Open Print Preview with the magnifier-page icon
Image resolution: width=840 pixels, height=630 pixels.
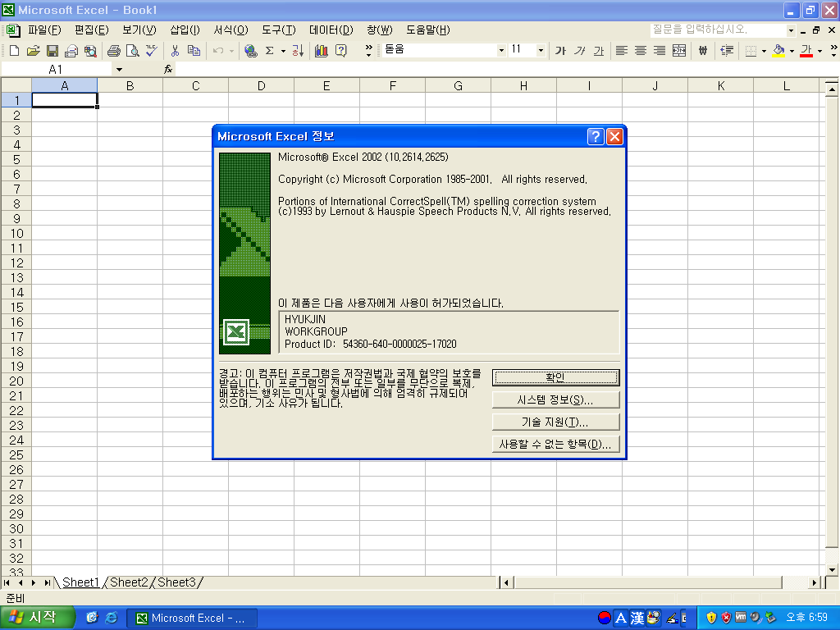pos(132,51)
